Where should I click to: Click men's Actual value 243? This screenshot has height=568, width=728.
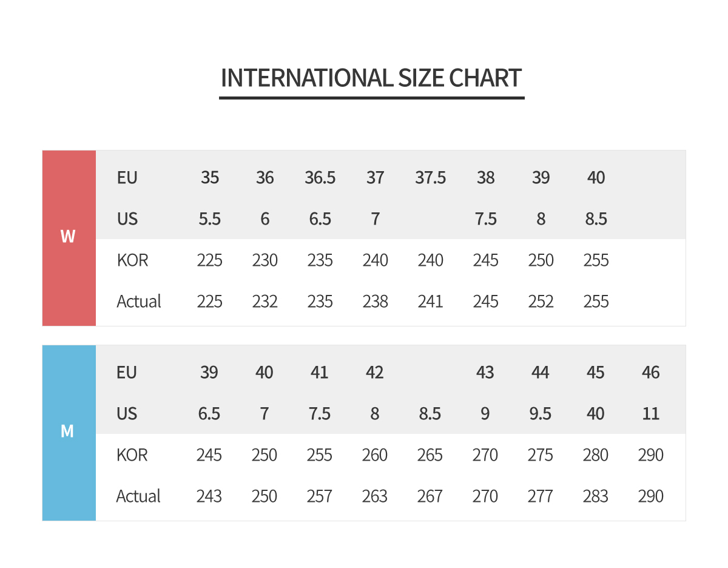(x=209, y=496)
